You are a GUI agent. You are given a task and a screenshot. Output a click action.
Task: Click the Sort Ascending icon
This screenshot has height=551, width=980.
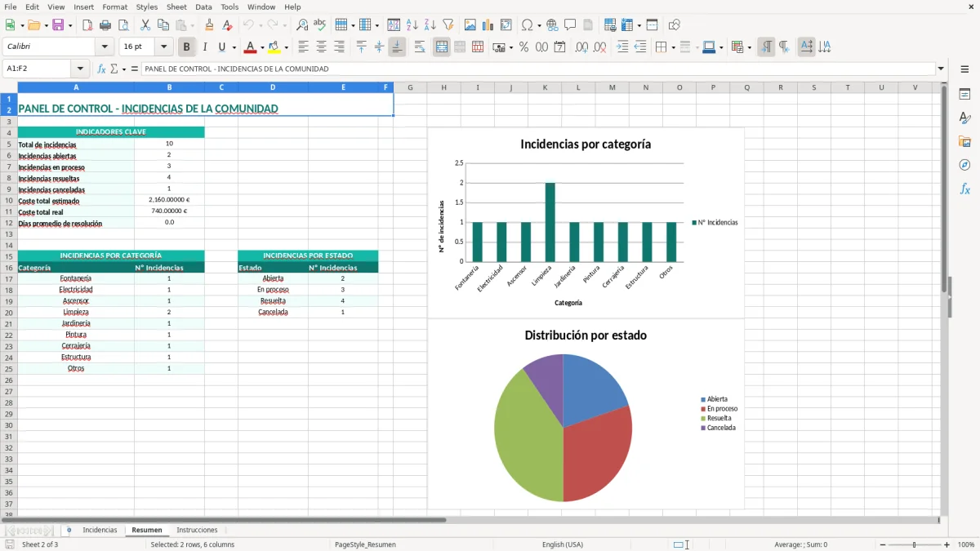pos(412,25)
